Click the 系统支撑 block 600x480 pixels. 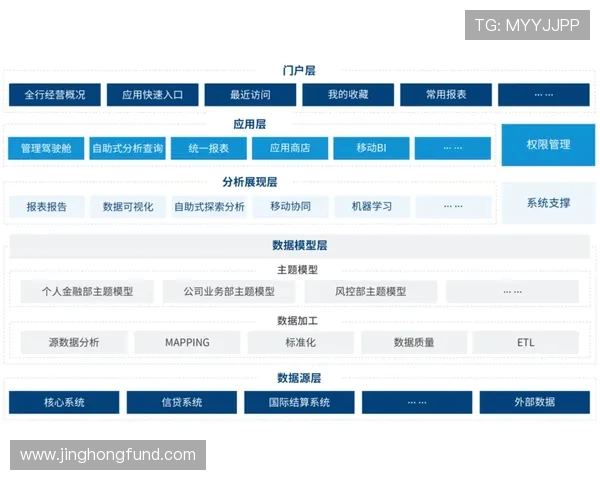pos(548,203)
